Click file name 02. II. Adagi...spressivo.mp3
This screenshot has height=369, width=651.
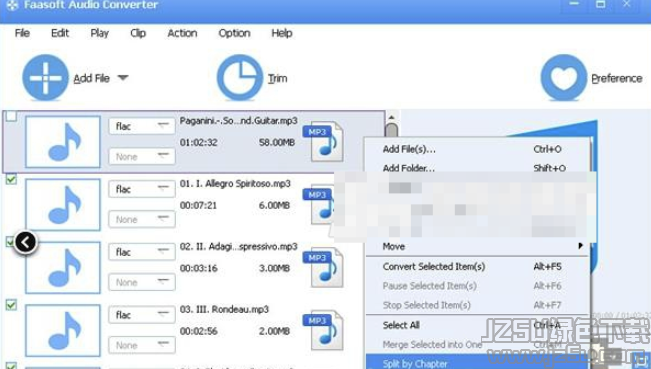[238, 247]
